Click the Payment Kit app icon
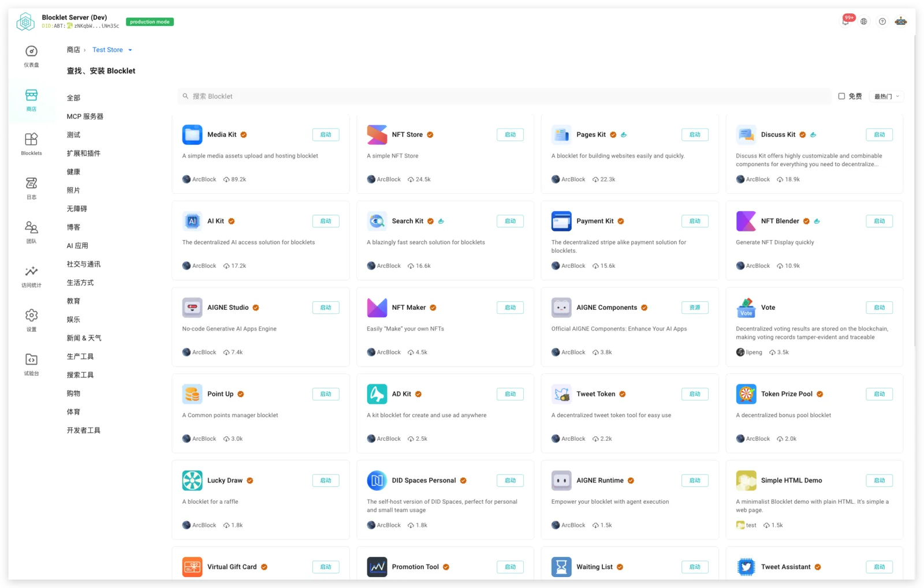The height and width of the screenshot is (588, 924). pos(561,221)
